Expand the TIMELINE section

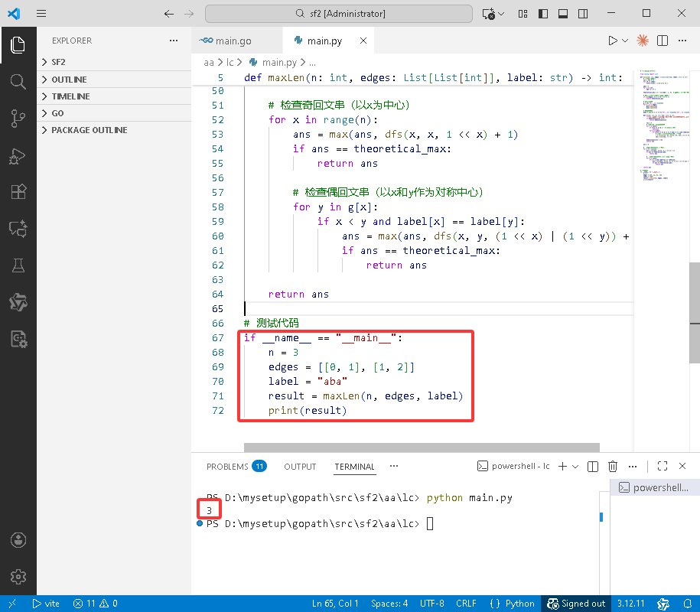pos(114,96)
